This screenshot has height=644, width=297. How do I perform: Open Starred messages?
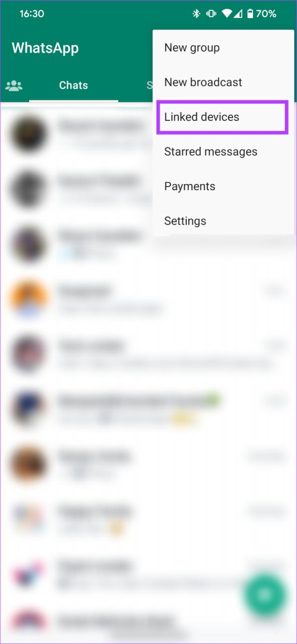coord(211,151)
